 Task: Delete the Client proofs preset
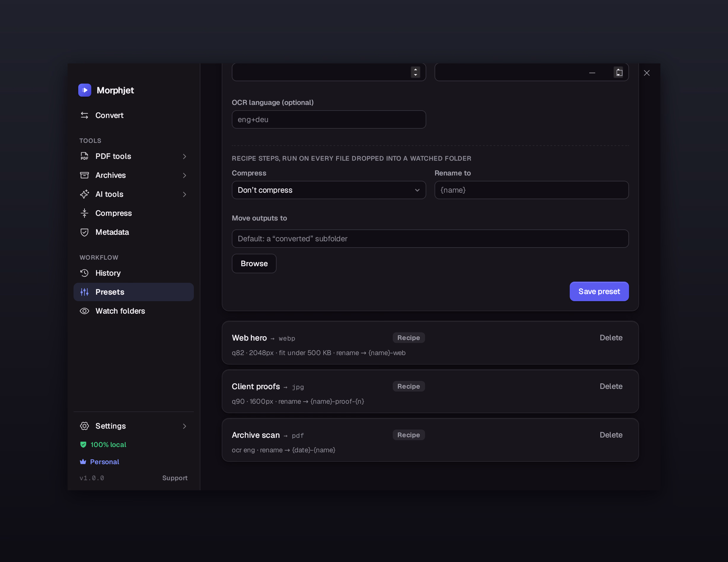point(611,386)
